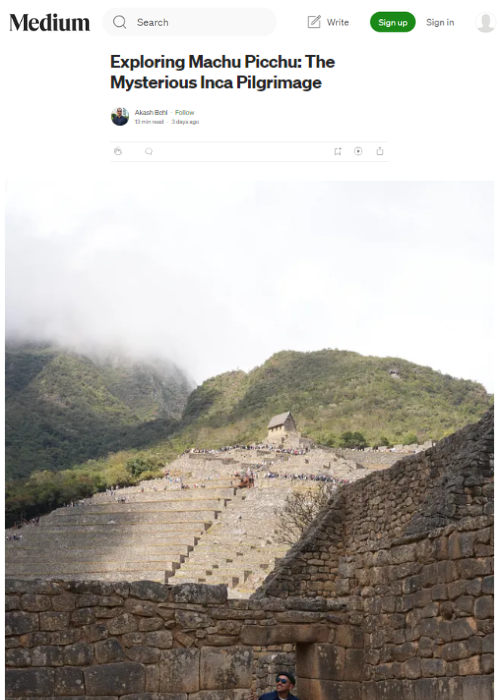Viewport: 500px width, 700px height.
Task: Click inside the Search field
Action: [x=189, y=22]
